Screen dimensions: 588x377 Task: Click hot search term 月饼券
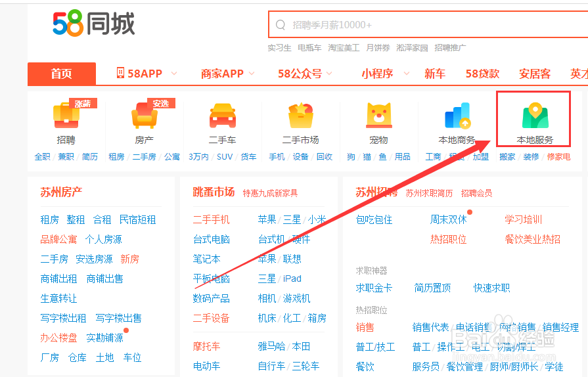(378, 48)
